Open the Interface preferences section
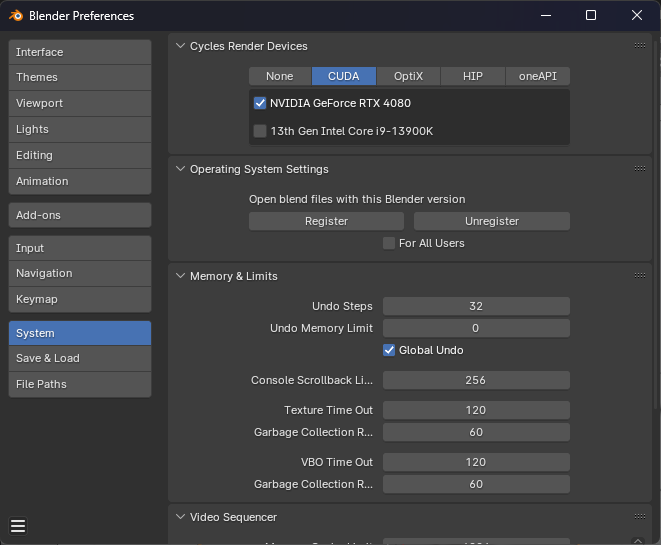Viewport: 661px width, 545px height. coord(80,52)
